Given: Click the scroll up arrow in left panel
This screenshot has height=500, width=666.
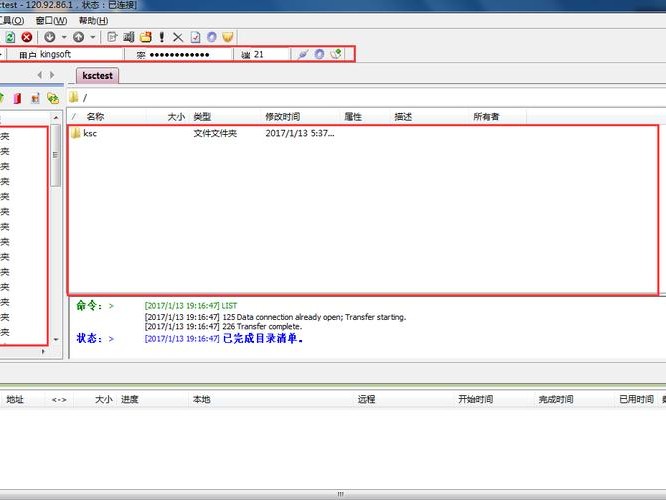Looking at the screenshot, I should coord(56,117).
